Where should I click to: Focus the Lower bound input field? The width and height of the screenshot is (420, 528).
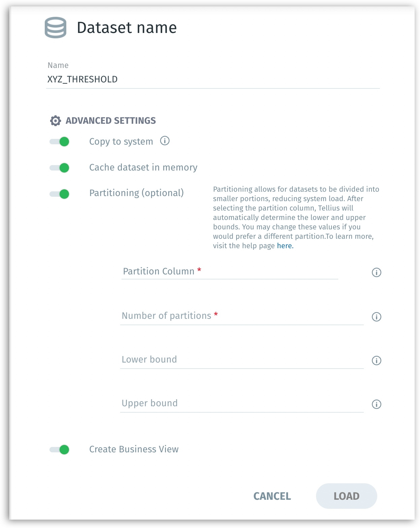pyautogui.click(x=242, y=360)
